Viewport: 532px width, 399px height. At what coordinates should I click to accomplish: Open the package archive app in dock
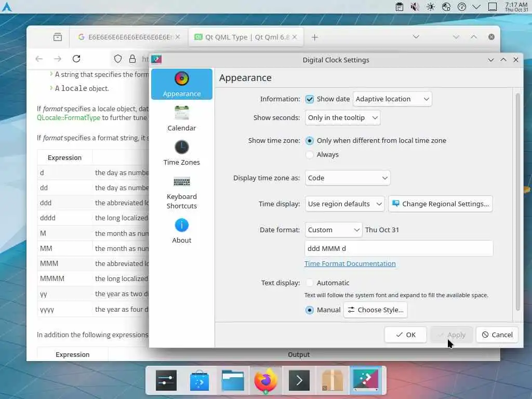click(332, 380)
